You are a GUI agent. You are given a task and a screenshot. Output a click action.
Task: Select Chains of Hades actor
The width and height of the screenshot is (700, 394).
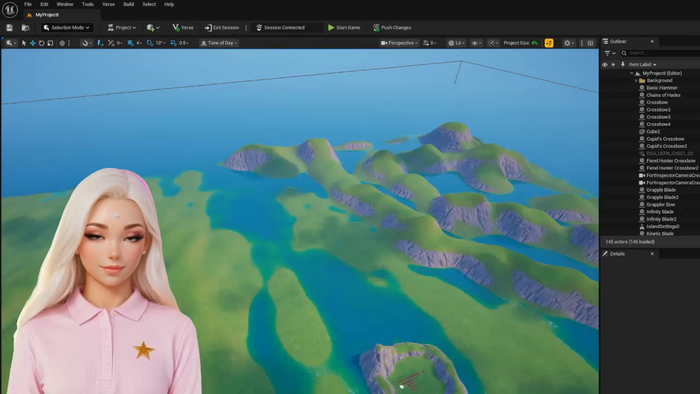[x=663, y=95]
